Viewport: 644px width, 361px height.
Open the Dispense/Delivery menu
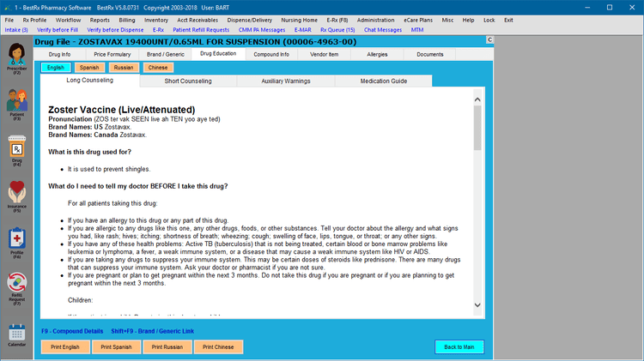coord(250,20)
